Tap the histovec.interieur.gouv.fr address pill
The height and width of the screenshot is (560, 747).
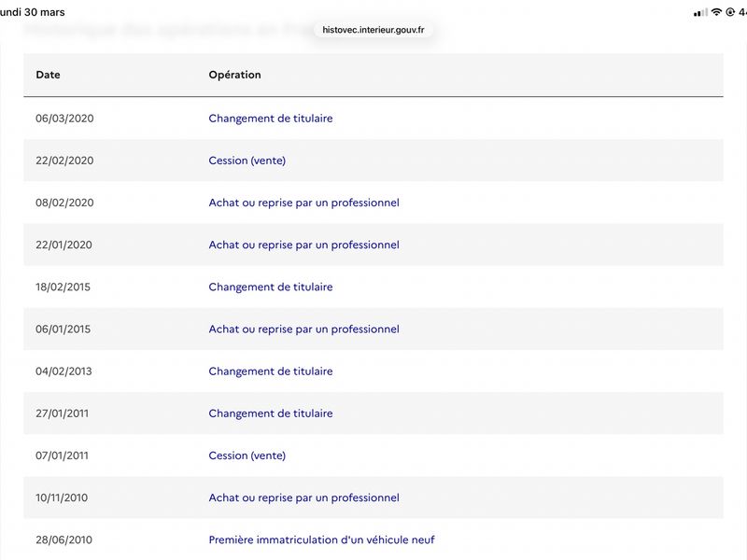373,30
